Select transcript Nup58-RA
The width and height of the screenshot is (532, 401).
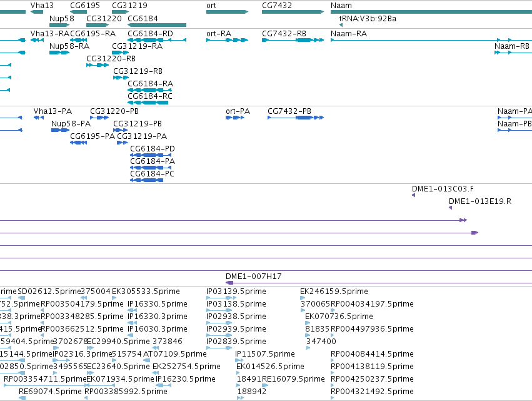pyautogui.click(x=59, y=53)
